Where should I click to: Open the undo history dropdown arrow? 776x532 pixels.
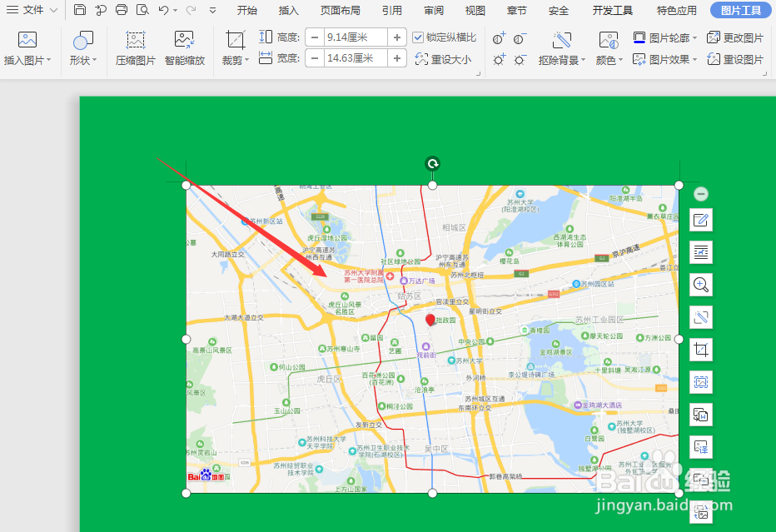[x=175, y=10]
